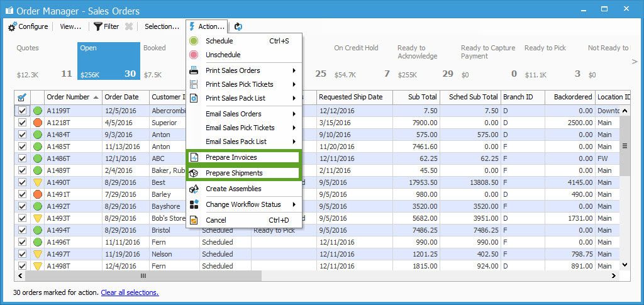Click the Change Workflow Status squares icon

[194, 204]
